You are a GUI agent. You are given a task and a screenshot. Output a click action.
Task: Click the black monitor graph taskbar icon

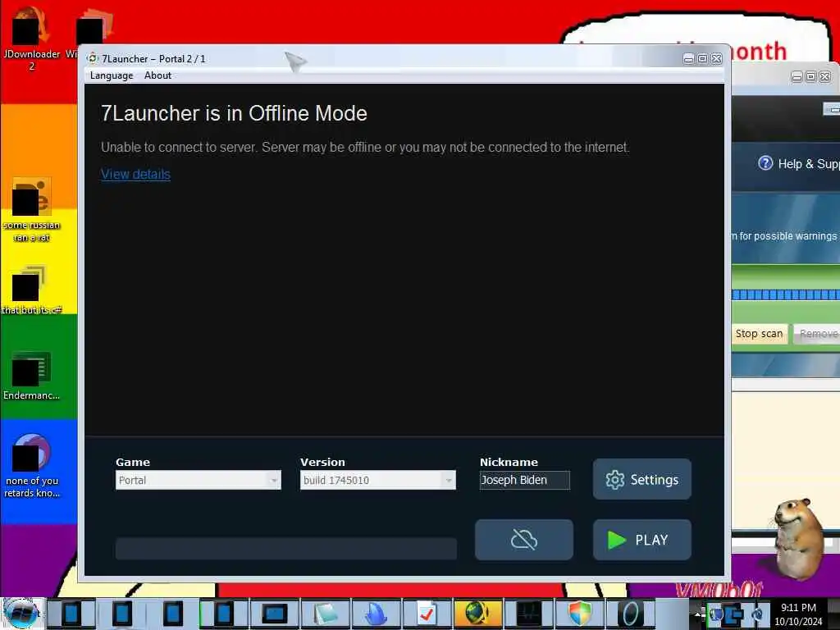pos(528,614)
